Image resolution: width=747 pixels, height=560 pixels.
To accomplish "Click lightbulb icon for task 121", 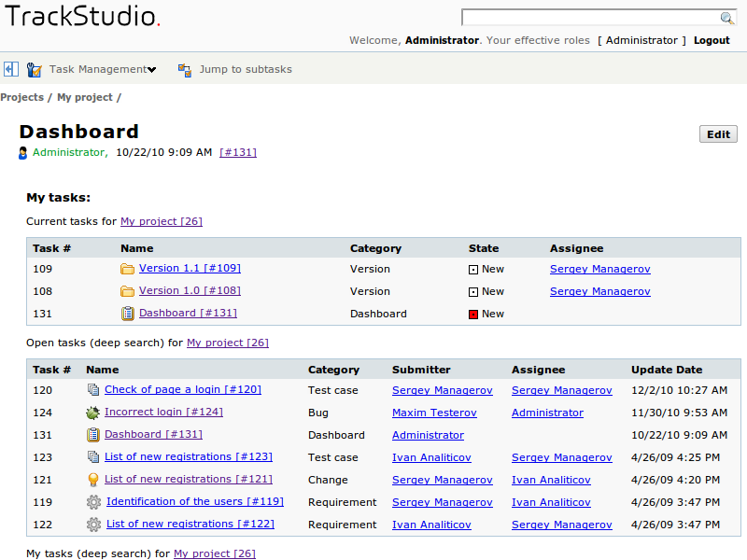I will tap(92, 480).
